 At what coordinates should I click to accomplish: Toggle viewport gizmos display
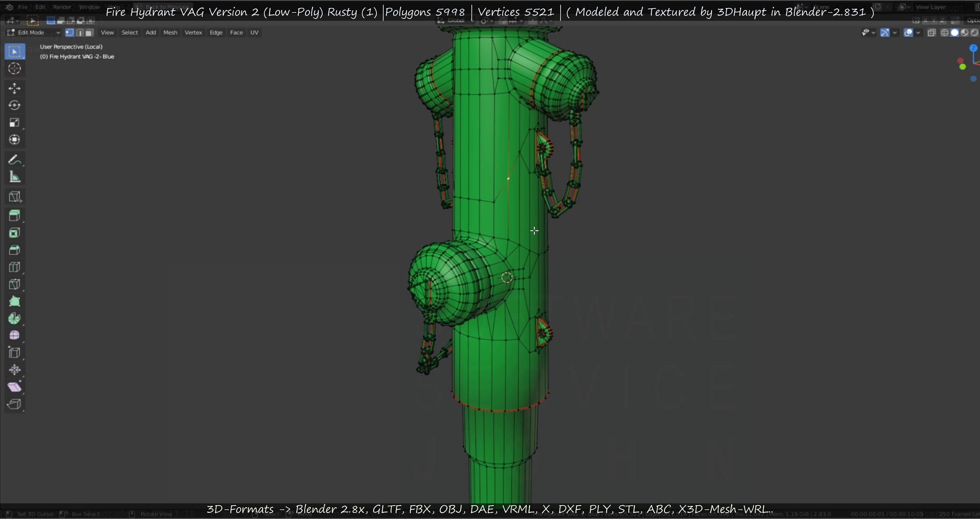pyautogui.click(x=885, y=33)
